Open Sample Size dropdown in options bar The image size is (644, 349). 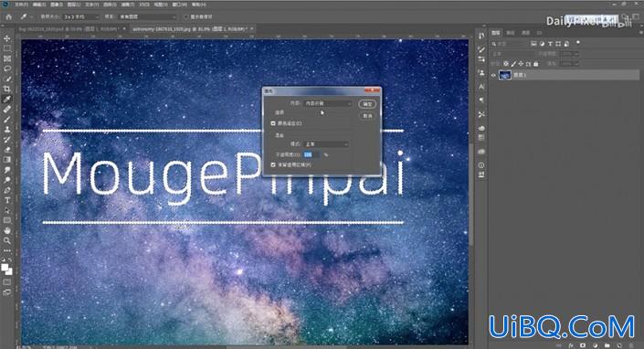pyautogui.click(x=81, y=16)
